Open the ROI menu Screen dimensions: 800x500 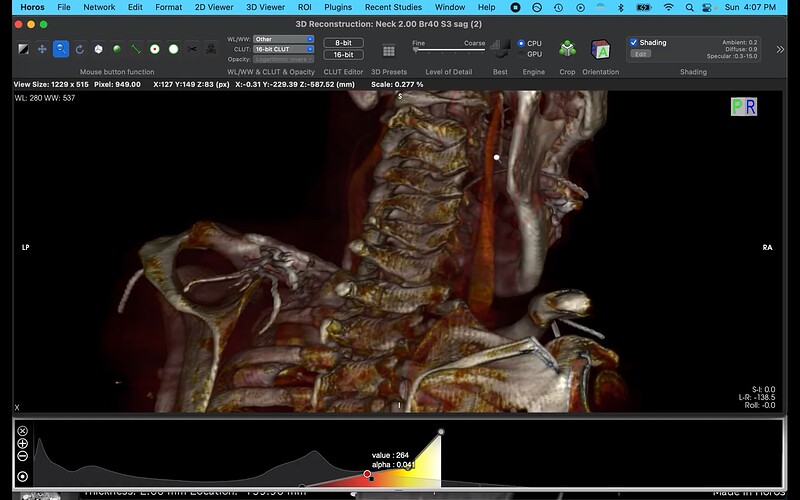[304, 7]
